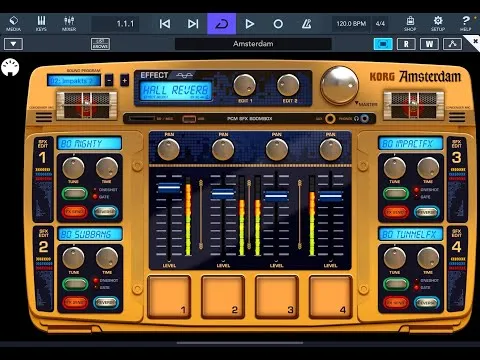This screenshot has width=480, height=360.
Task: Click the BD SUBBANG sample display
Action: coord(90,234)
